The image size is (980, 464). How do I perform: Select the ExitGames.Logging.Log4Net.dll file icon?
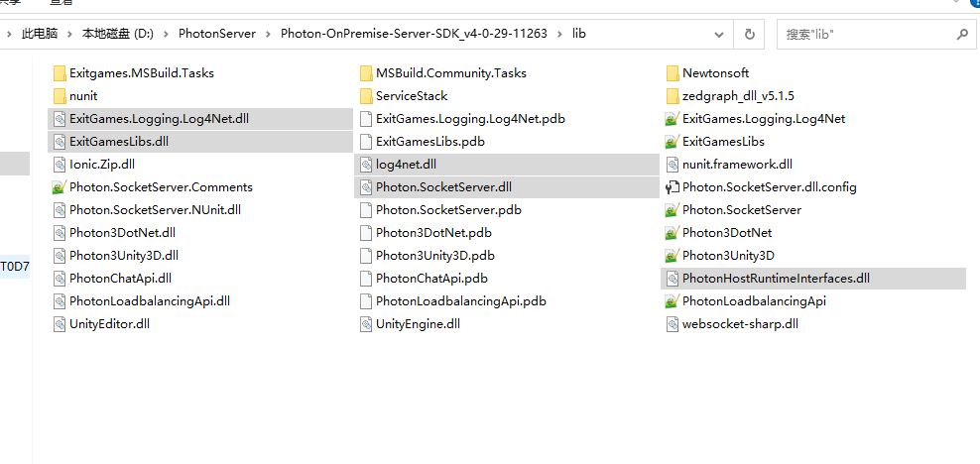[60, 119]
